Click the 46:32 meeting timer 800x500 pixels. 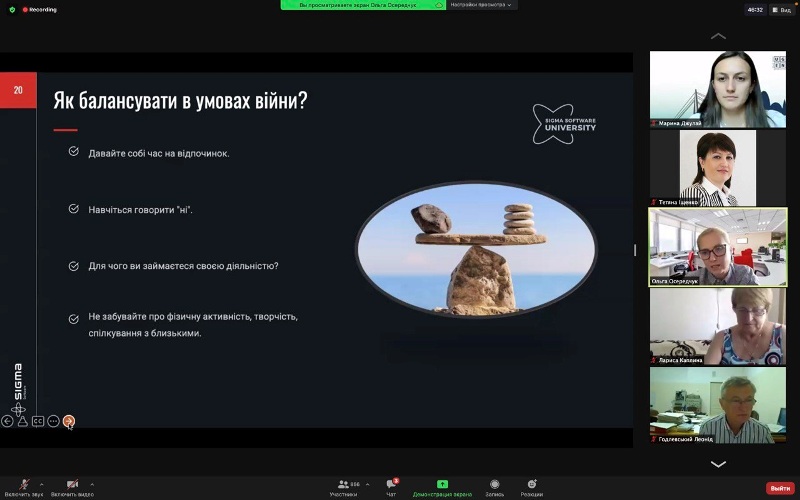755,10
